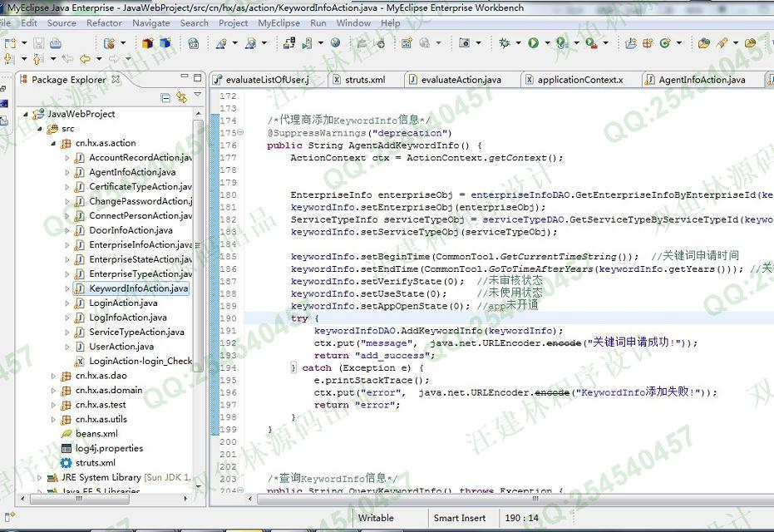Image resolution: width=774 pixels, height=532 pixels.
Task: Toggle Link with Editor in Package Explorer
Action: 181,97
